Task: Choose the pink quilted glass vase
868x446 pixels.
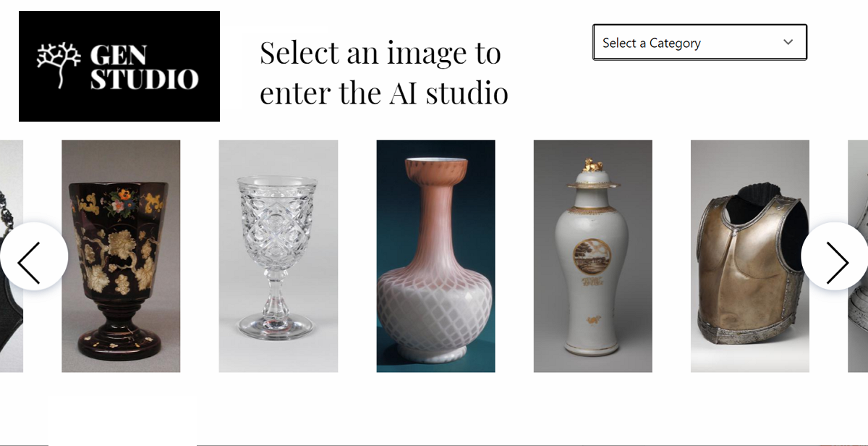Action: pos(435,256)
